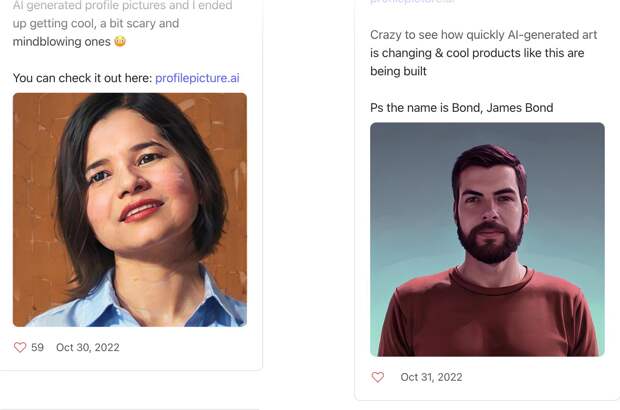Open the profilepicture.ai link
The height and width of the screenshot is (410, 620).
pos(197,77)
